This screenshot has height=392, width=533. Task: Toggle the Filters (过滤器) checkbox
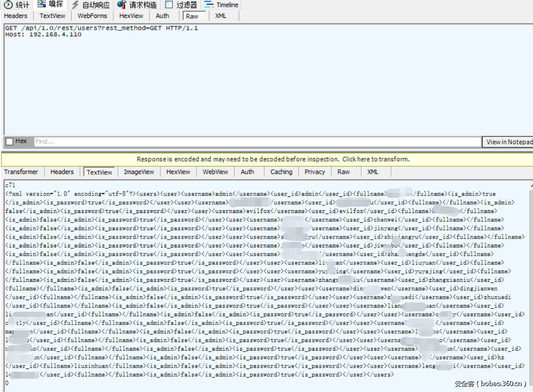(169, 5)
